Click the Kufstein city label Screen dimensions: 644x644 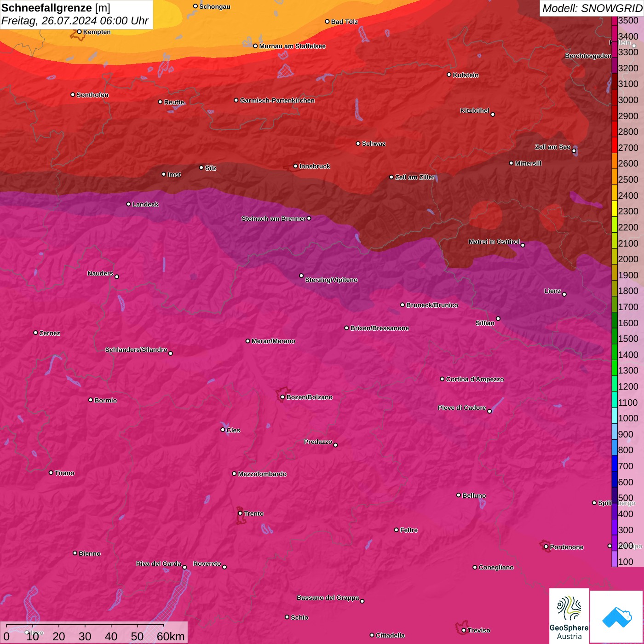pos(466,75)
